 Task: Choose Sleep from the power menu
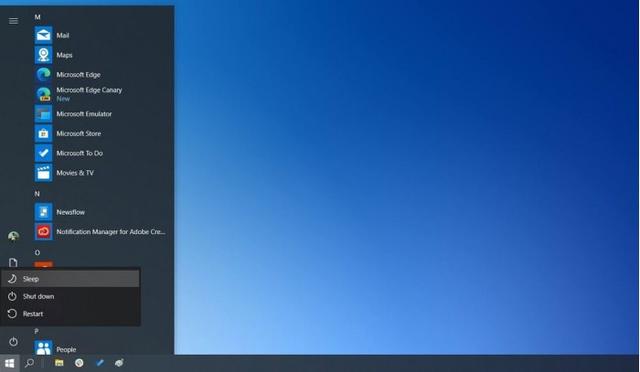click(70, 278)
